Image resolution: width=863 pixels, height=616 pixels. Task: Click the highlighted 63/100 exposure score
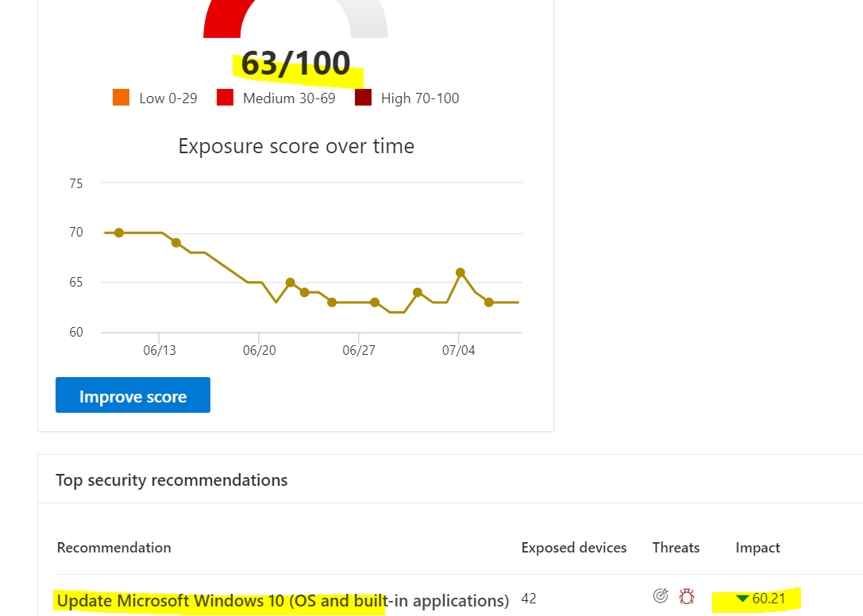tap(296, 64)
